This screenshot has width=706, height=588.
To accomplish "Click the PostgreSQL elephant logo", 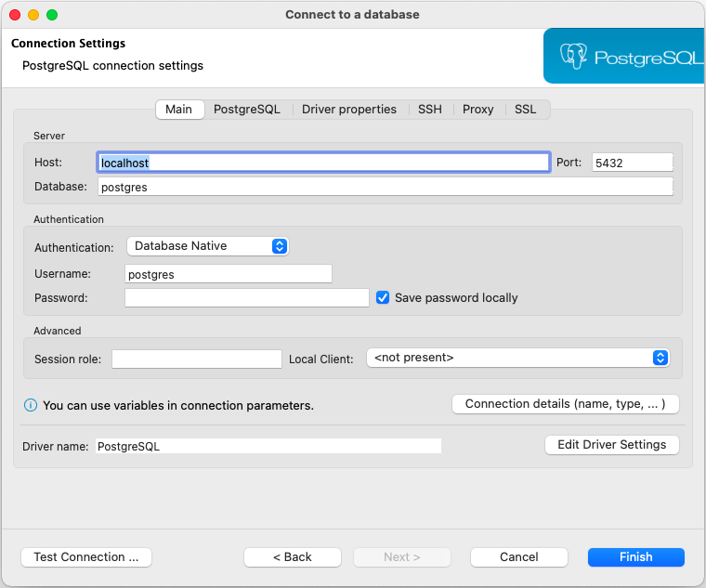I will point(573,57).
